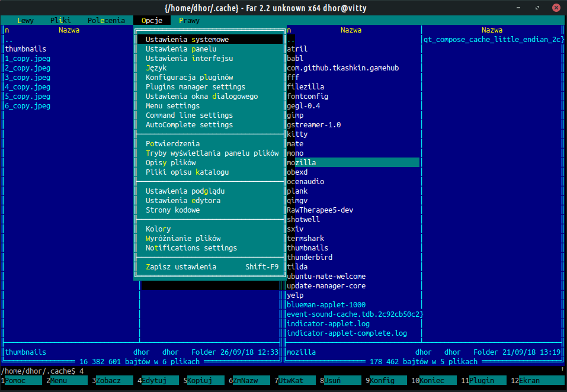Open the Polecenia menu

tap(106, 21)
